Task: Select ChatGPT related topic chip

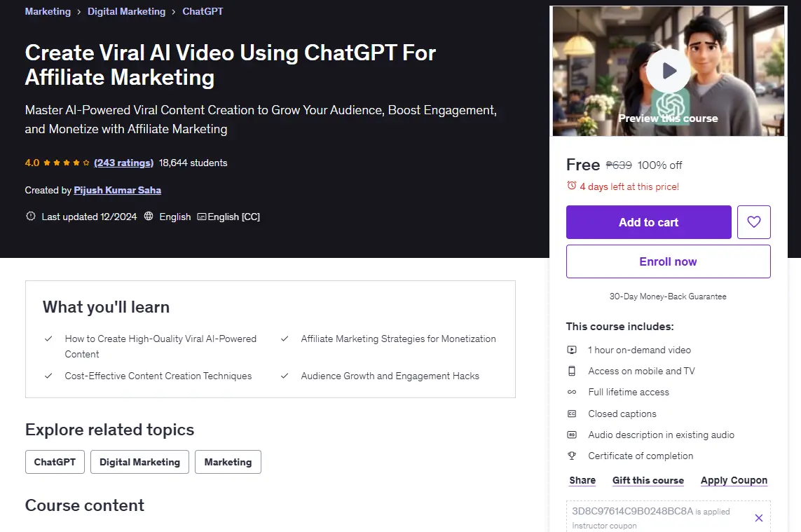Action: 55,462
